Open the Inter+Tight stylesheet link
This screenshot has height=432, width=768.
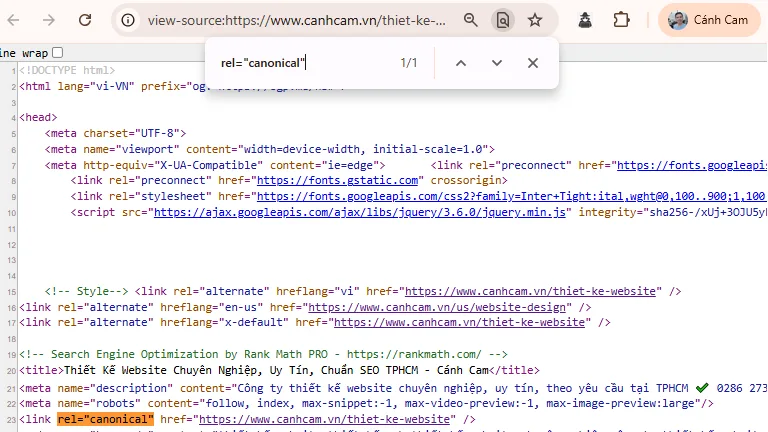click(x=511, y=196)
